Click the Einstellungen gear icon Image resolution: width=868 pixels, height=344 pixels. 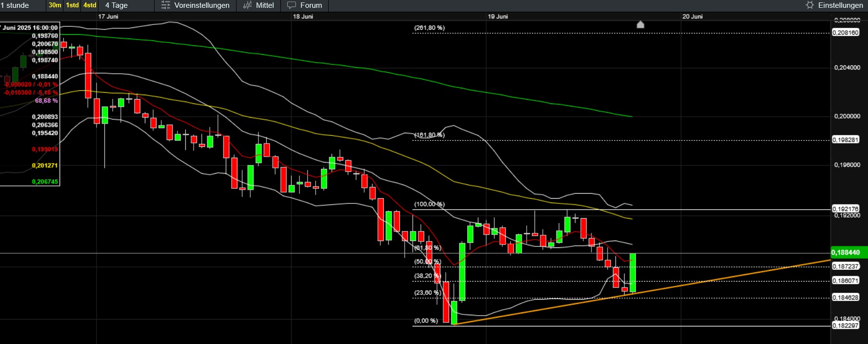(x=809, y=5)
